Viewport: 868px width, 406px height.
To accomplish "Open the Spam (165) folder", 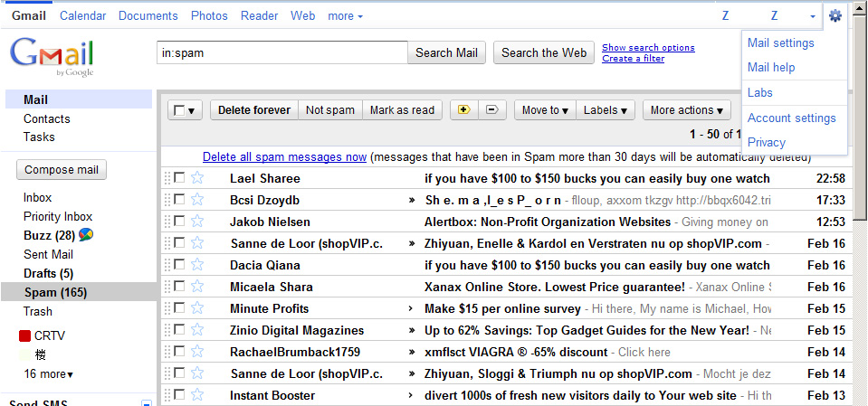I will pos(55,292).
